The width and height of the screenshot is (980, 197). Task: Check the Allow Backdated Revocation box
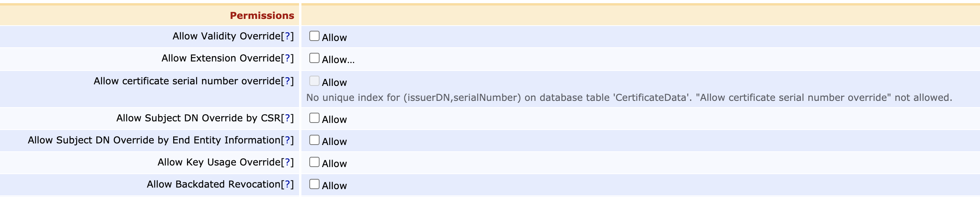pyautogui.click(x=314, y=184)
